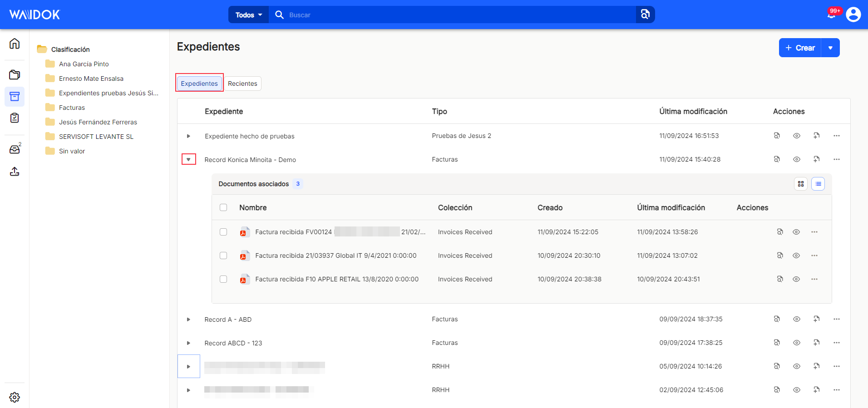The image size is (868, 408).
Task: Expand the Record ABCD - 123 row
Action: 188,343
